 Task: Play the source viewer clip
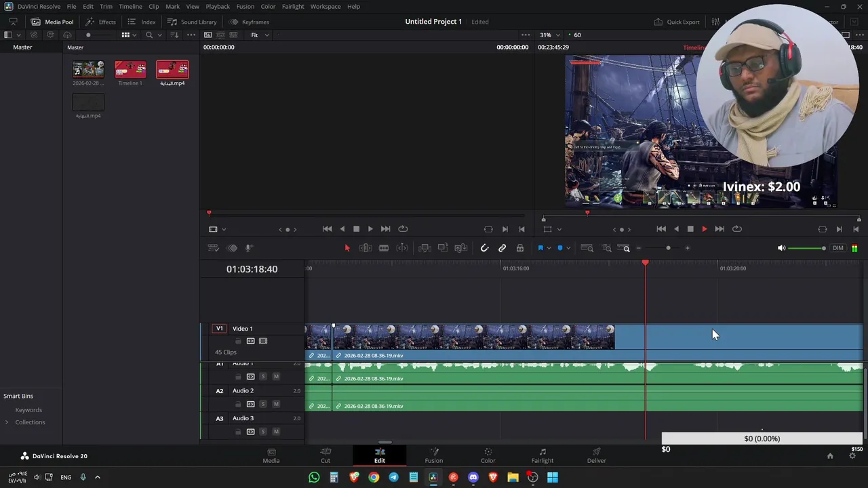(x=370, y=229)
